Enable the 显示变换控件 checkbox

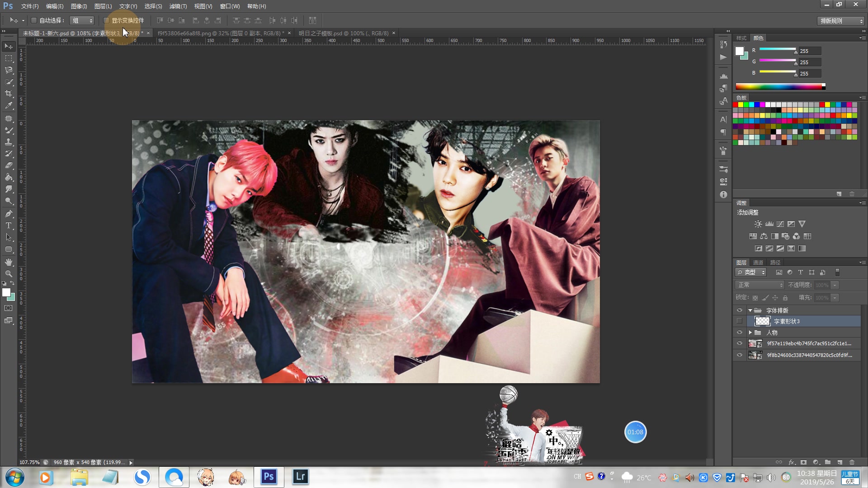point(106,20)
